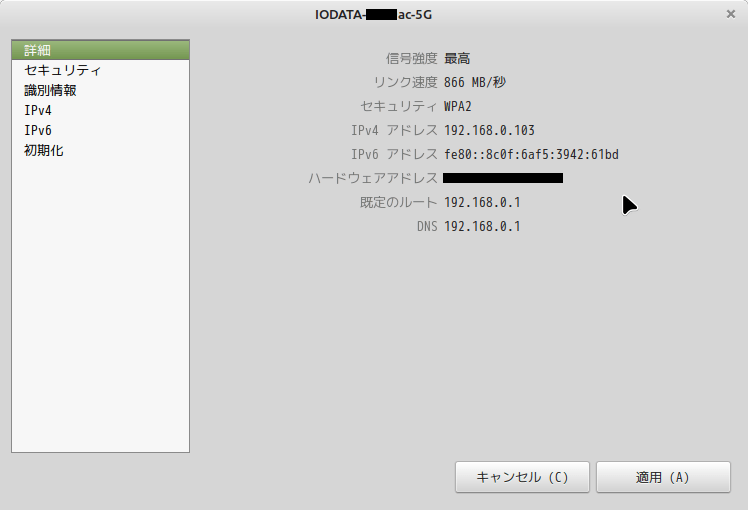Click the IPv6 address value fe80::8c0f:6af5:3942:61bd
The height and width of the screenshot is (510, 748).
531,155
